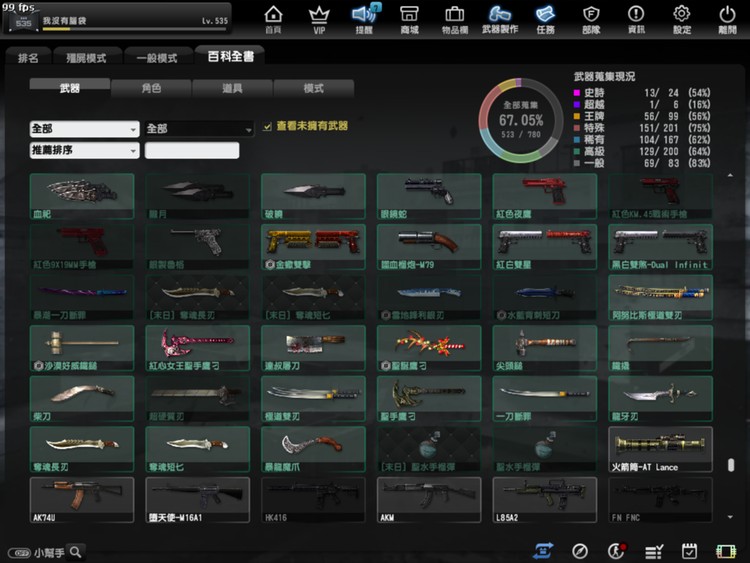
Task: Open the second 全部 filter dropdown
Action: tap(199, 129)
